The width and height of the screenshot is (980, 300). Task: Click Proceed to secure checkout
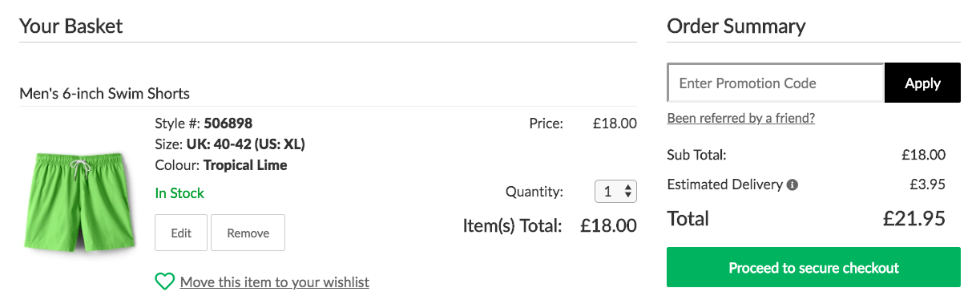(813, 268)
